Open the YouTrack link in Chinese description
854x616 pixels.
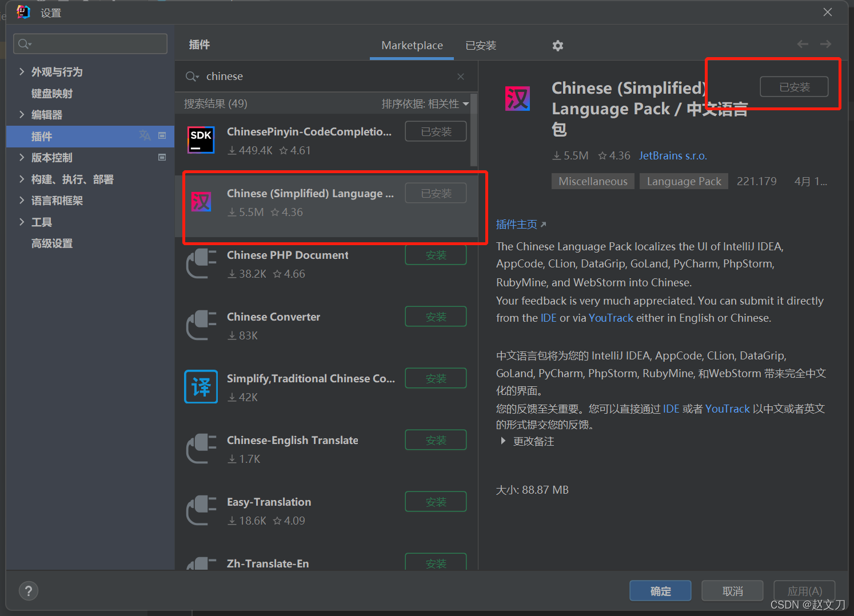pos(727,409)
